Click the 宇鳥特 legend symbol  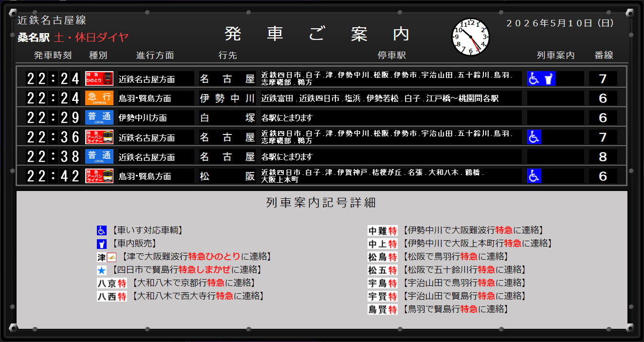click(x=383, y=283)
